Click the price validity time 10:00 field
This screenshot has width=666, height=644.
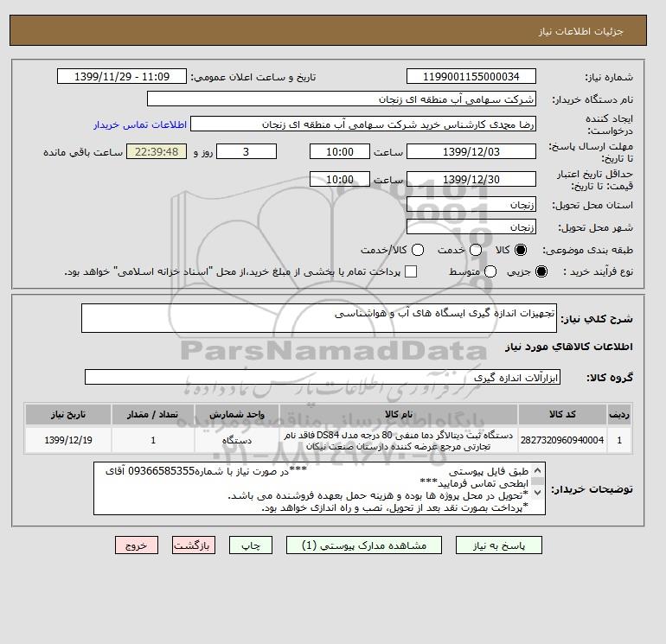(340, 179)
